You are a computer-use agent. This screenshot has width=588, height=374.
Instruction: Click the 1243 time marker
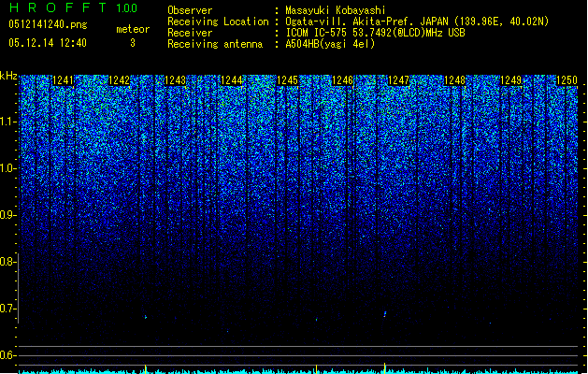(175, 80)
